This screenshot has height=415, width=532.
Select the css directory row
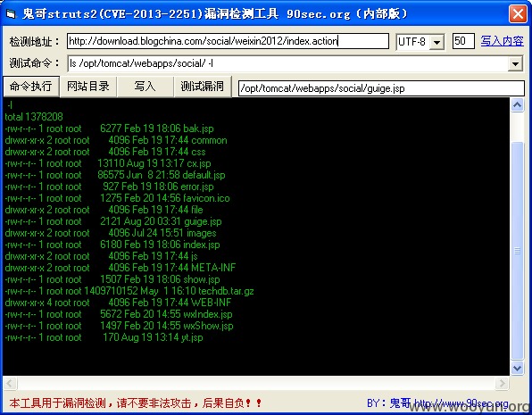coord(105,152)
